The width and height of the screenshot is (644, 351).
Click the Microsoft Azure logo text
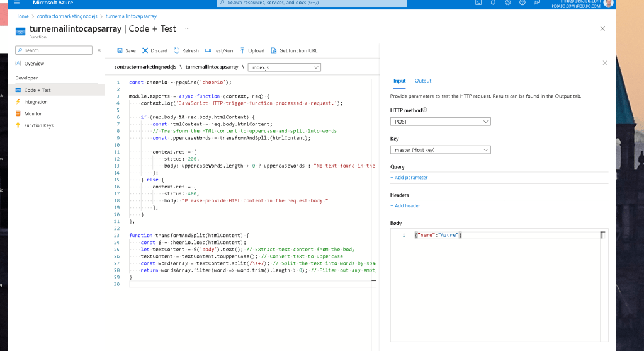[x=53, y=3]
